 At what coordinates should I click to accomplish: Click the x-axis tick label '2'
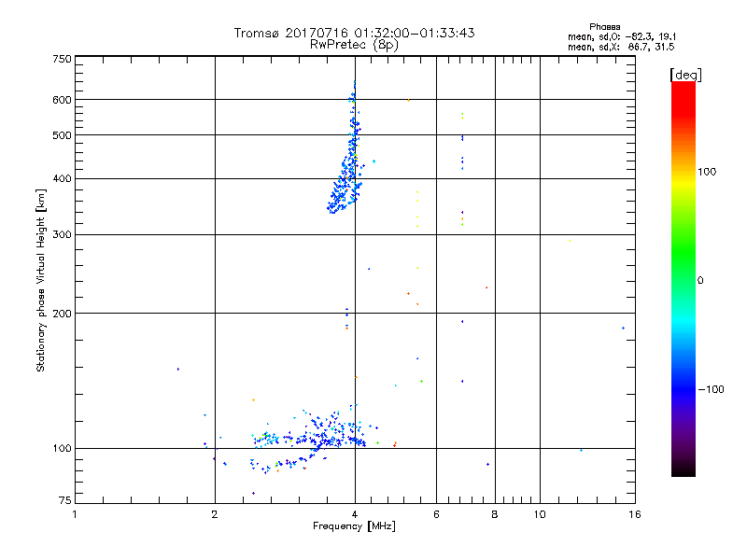point(215,514)
